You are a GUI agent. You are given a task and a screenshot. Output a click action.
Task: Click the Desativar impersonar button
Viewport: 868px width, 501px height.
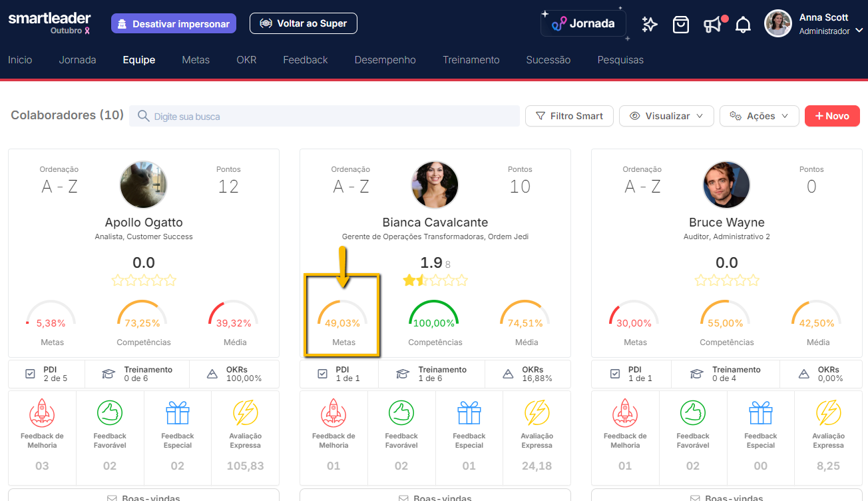(x=174, y=23)
